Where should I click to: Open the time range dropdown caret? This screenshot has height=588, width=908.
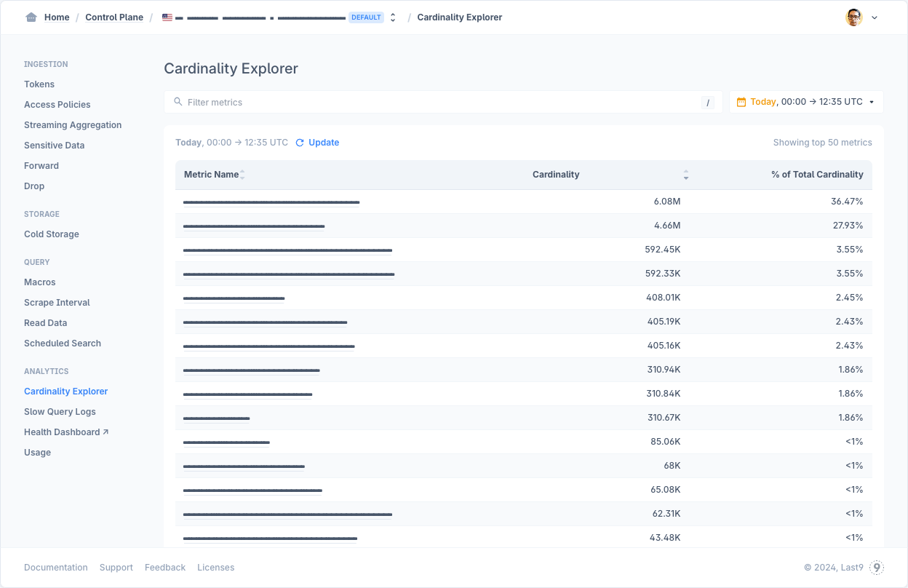coord(872,101)
